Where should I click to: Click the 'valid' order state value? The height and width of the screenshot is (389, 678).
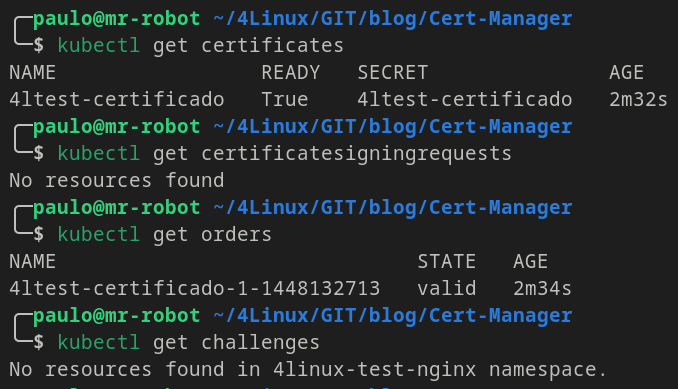447,288
